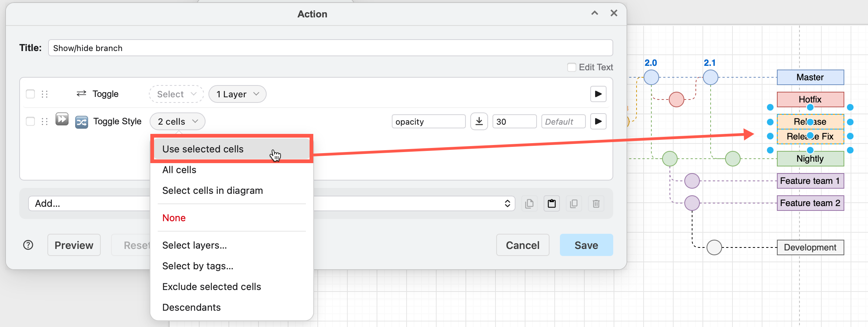The height and width of the screenshot is (327, 868).
Task: Click the duplicate actions icon
Action: pos(574,203)
